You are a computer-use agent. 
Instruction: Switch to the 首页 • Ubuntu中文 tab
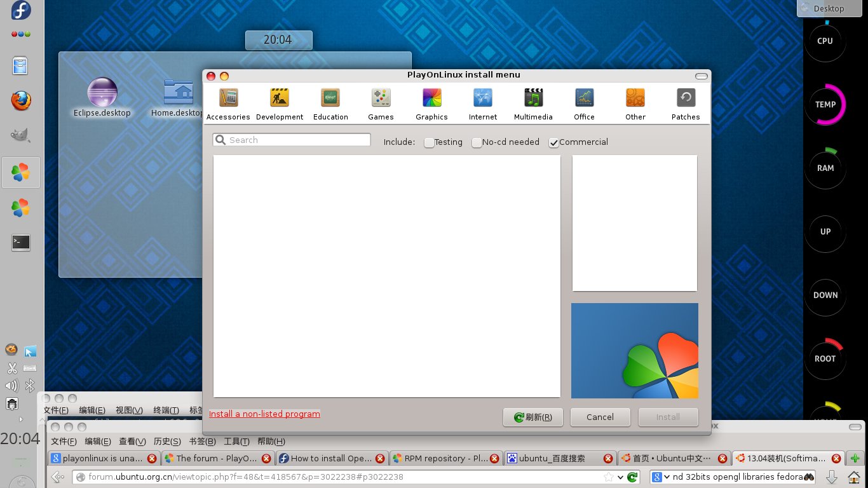(x=674, y=458)
